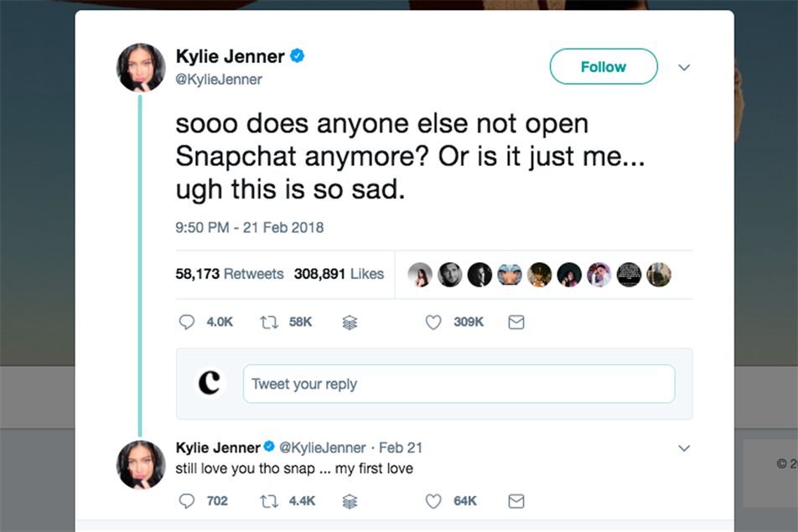
Task: Retweet the Snapchat tweet
Action: tap(268, 322)
